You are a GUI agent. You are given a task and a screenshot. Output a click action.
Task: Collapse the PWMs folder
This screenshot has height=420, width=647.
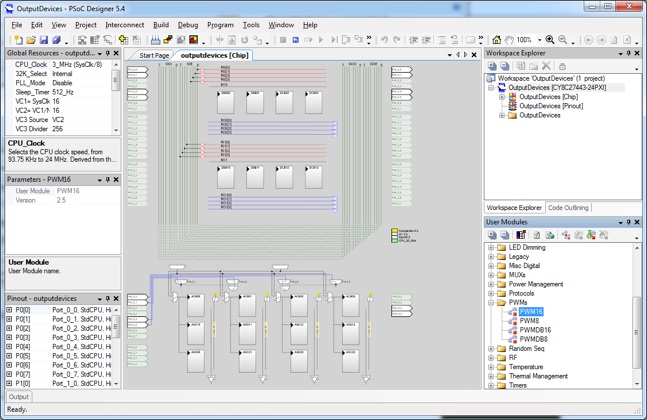tap(491, 302)
